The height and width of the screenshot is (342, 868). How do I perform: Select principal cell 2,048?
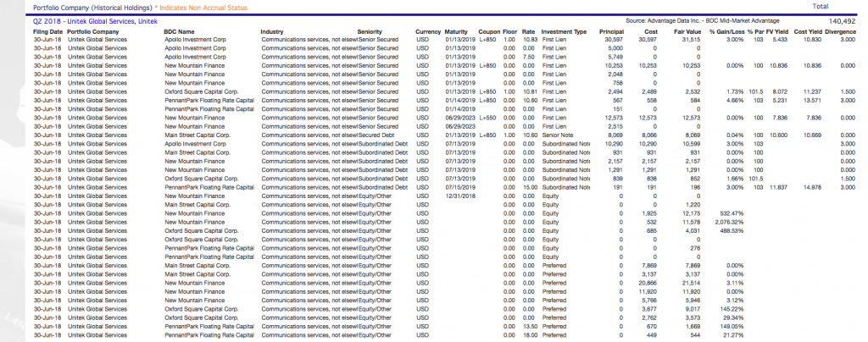615,74
